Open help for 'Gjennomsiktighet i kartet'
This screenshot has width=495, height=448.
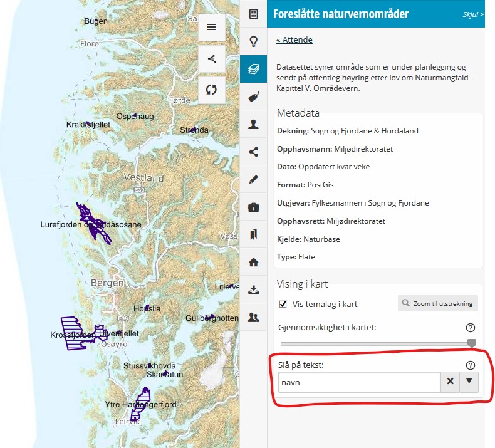[471, 328]
